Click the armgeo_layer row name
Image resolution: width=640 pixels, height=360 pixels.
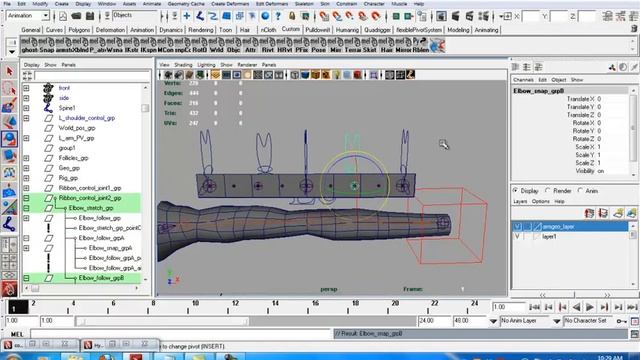[558, 227]
